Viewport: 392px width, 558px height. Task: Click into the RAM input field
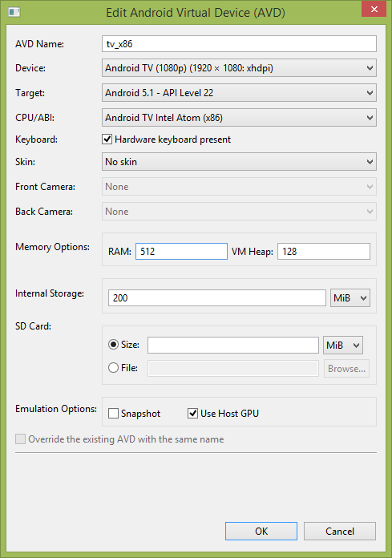(181, 251)
